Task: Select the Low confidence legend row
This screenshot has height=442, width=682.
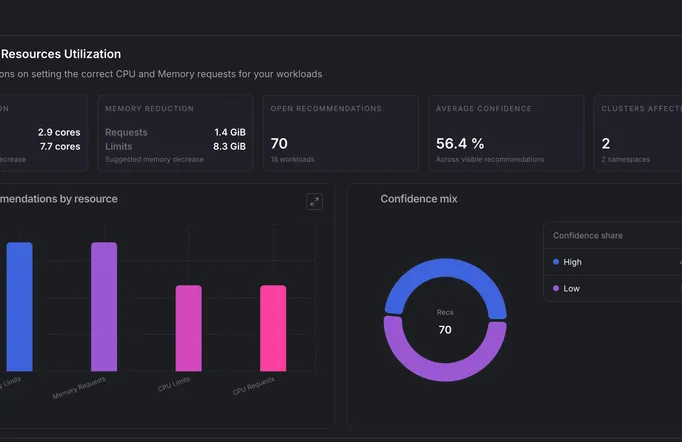Action: click(x=613, y=288)
